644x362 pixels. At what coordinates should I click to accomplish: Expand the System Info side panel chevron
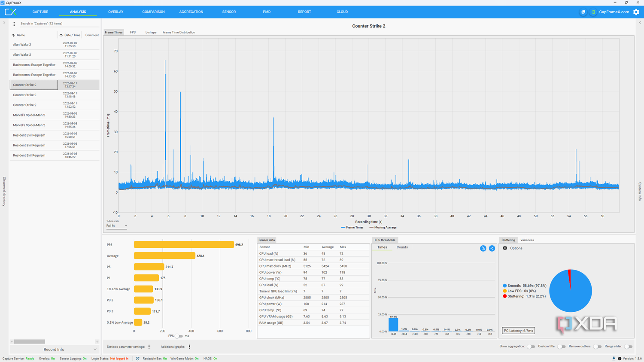coord(640,23)
